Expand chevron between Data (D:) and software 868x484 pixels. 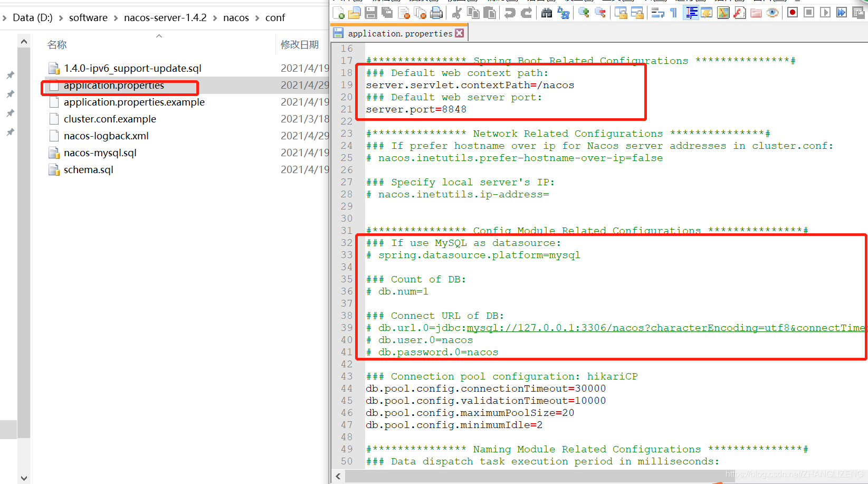coord(61,18)
